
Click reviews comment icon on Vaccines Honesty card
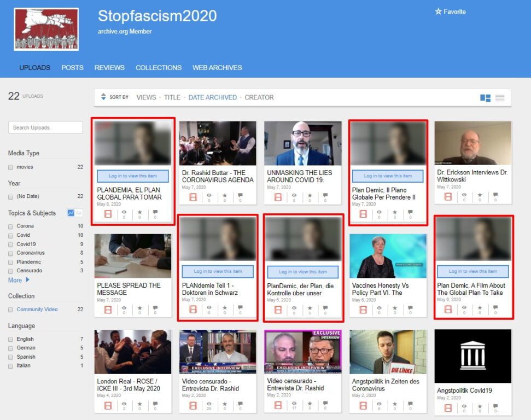[x=411, y=308]
